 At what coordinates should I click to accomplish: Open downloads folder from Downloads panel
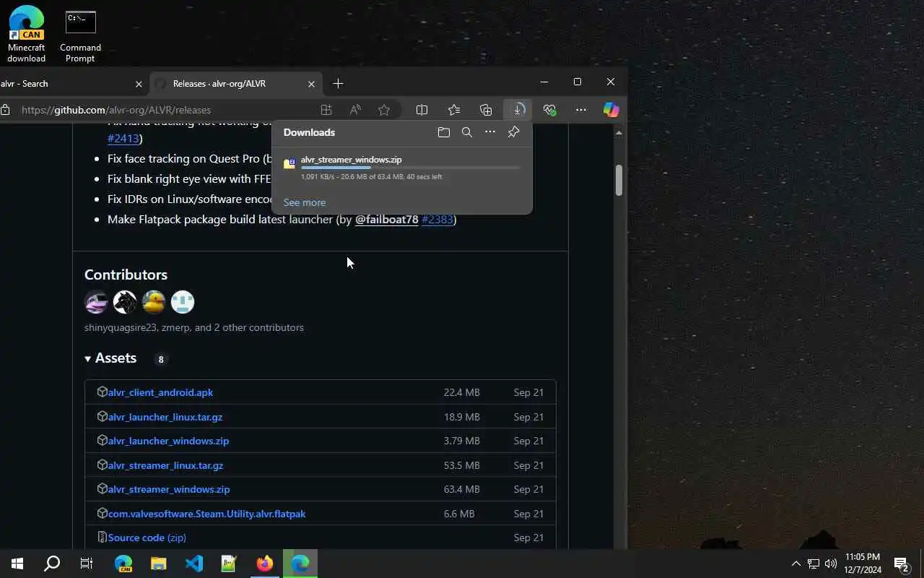(x=444, y=132)
